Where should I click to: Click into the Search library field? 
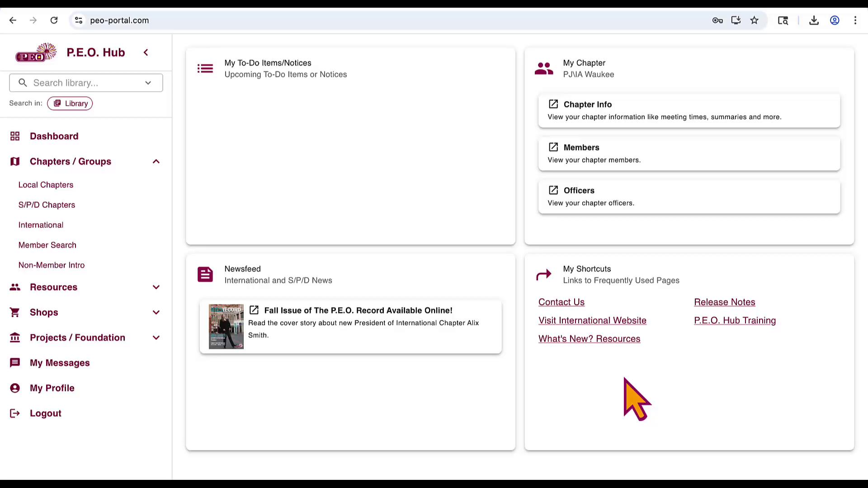(x=86, y=83)
